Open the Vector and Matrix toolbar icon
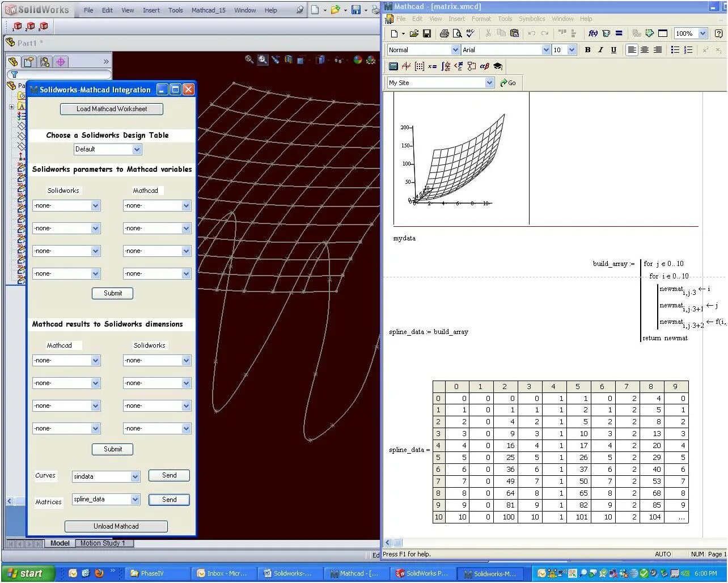The width and height of the screenshot is (728, 583). pyautogui.click(x=419, y=66)
